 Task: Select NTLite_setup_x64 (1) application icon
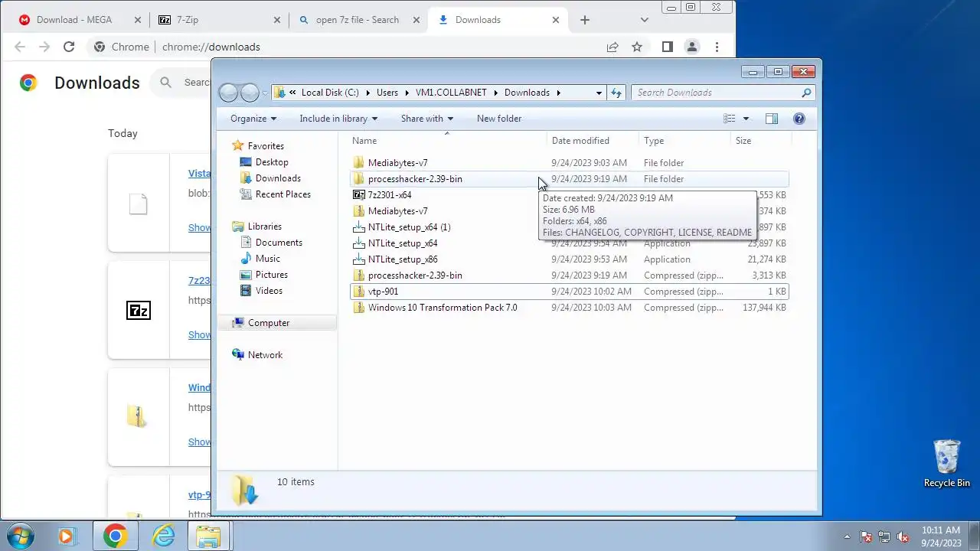(358, 227)
